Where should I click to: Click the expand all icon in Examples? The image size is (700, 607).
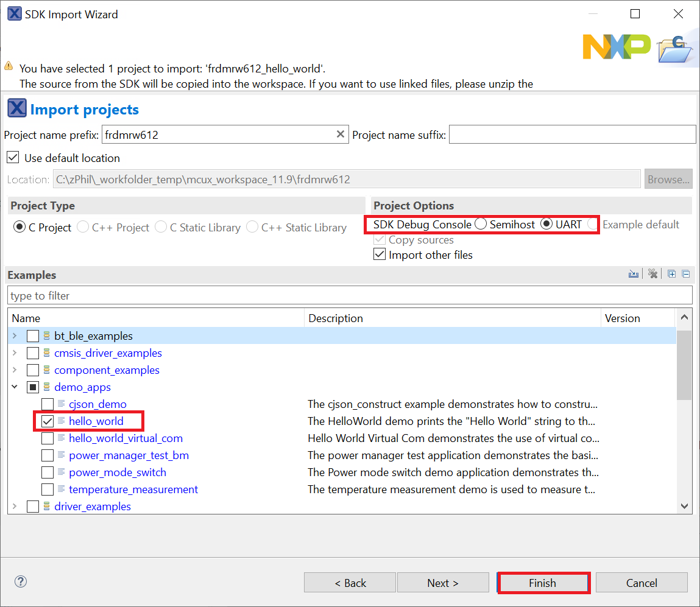pos(671,275)
